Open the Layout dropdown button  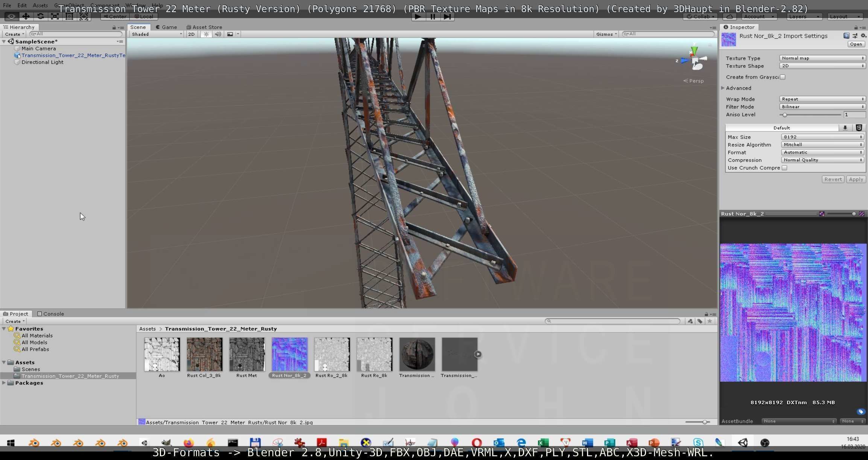(x=845, y=17)
